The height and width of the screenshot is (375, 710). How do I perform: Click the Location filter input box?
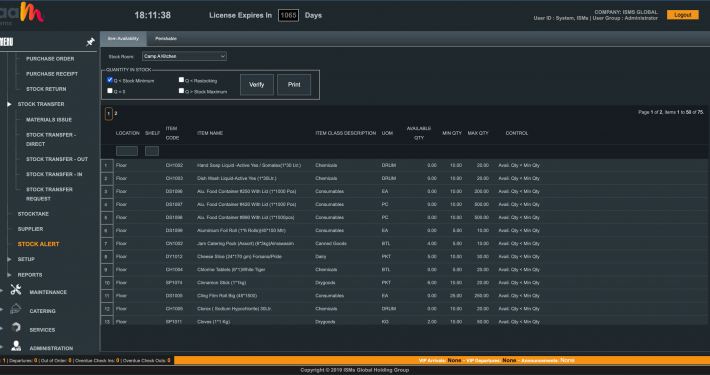127,151
